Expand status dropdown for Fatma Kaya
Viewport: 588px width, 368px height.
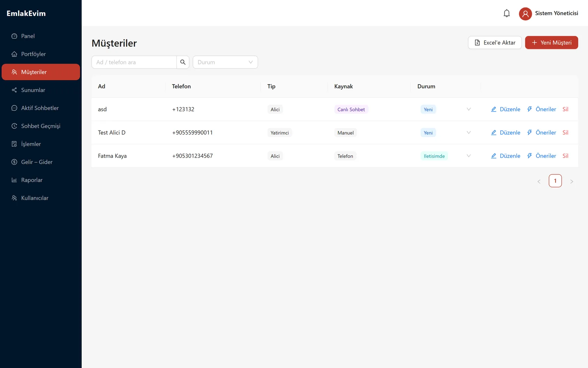pos(469,156)
